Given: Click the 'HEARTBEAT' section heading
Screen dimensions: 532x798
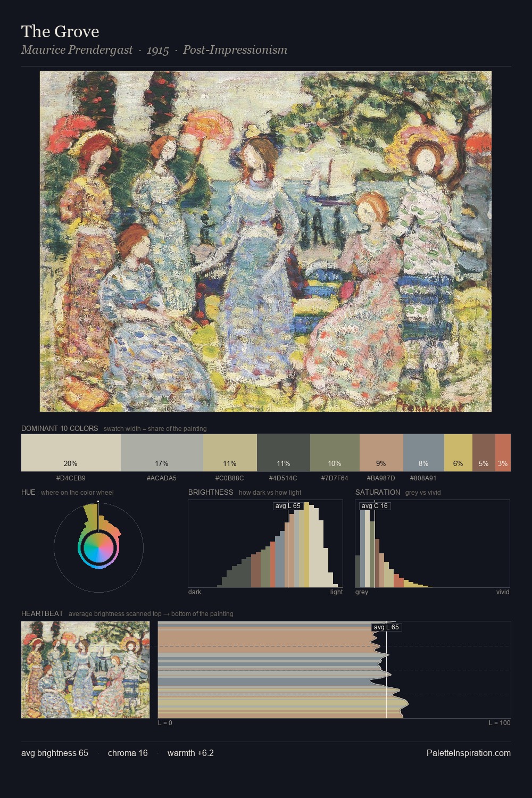Looking at the screenshot, I should point(42,613).
